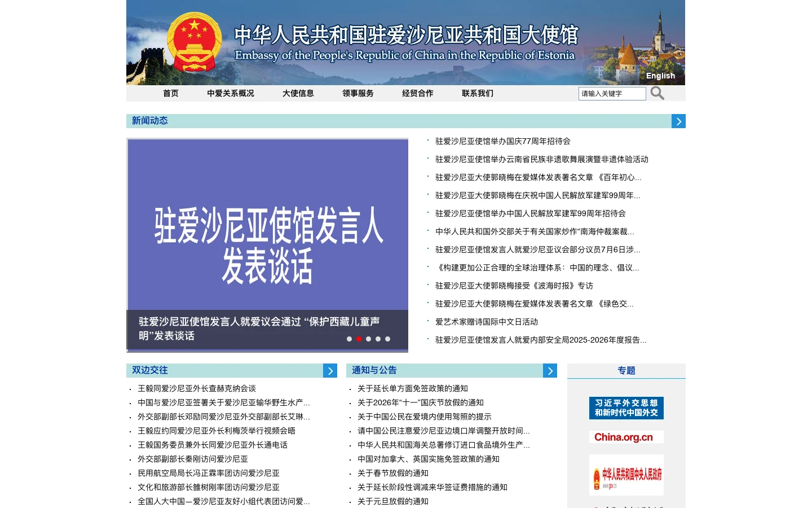Open news article 《百年初心...
Screen dimensions: 812x508
(539, 178)
